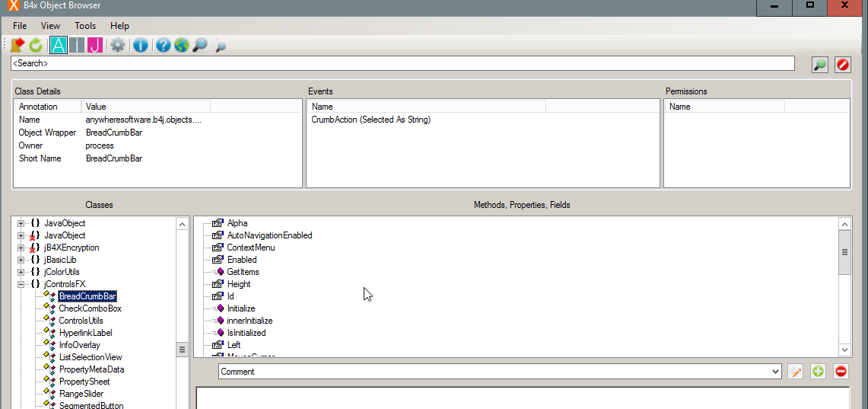Collapse the jControlsFX library node
The image size is (868, 409).
click(21, 284)
